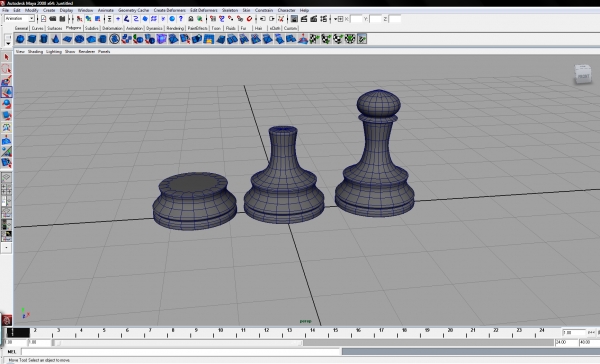
Task: Switch to the Dynamics shelf tab
Action: coord(154,28)
